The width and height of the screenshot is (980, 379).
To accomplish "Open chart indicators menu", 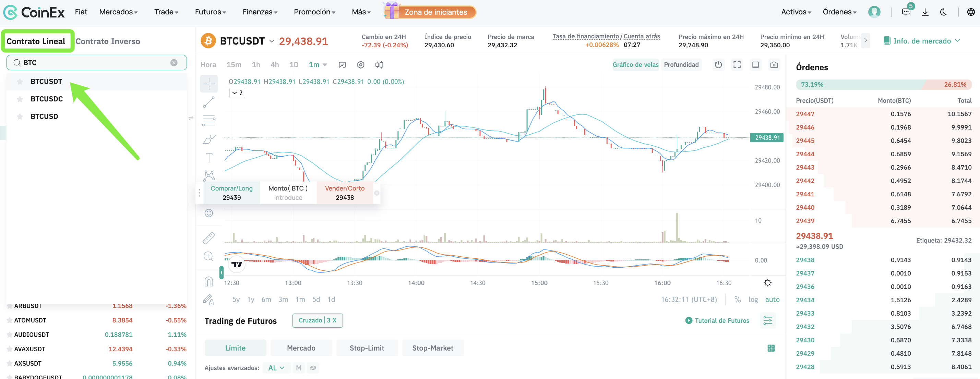I will point(342,65).
